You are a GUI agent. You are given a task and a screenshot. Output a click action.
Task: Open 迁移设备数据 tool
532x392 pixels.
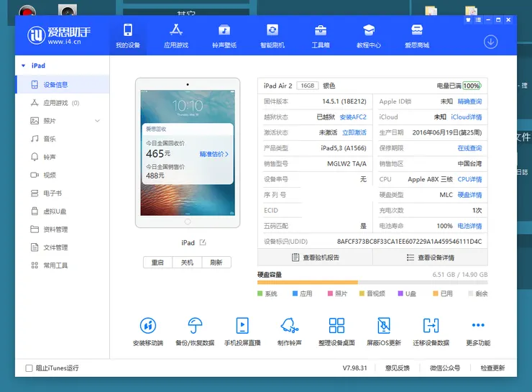click(x=431, y=332)
